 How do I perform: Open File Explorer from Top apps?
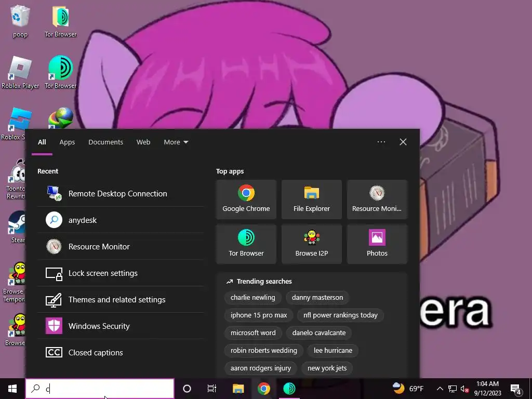(x=312, y=199)
